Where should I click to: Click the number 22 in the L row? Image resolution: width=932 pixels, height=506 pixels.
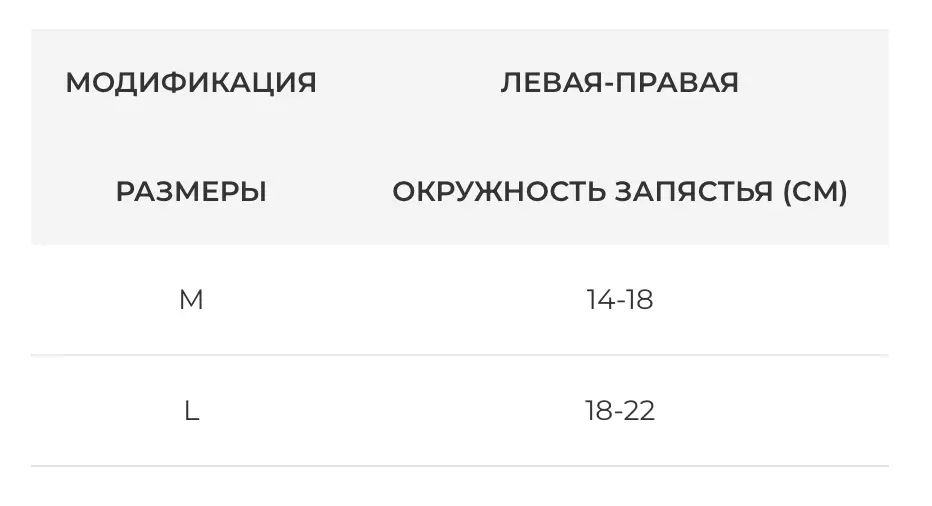[x=640, y=410]
